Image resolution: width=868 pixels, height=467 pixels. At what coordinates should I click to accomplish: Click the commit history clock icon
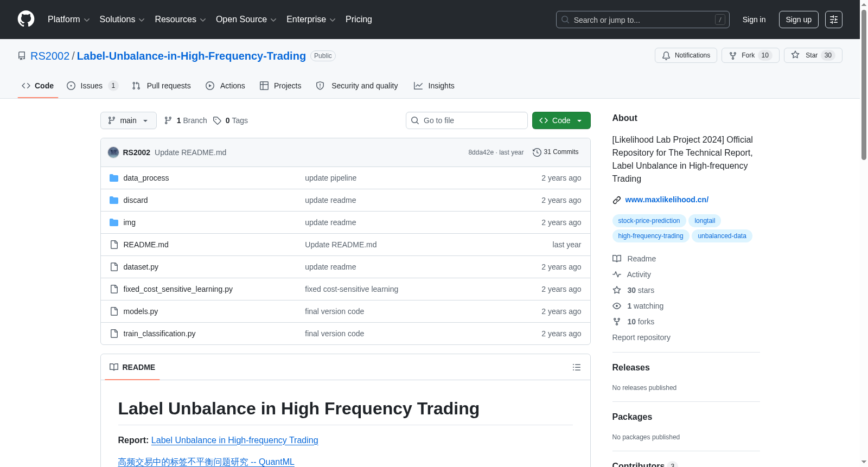click(x=537, y=152)
